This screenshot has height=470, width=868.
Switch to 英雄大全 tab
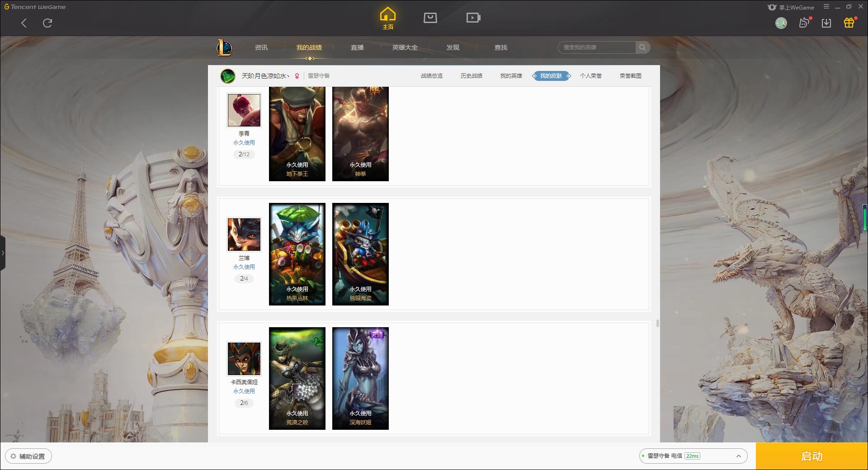(405, 47)
